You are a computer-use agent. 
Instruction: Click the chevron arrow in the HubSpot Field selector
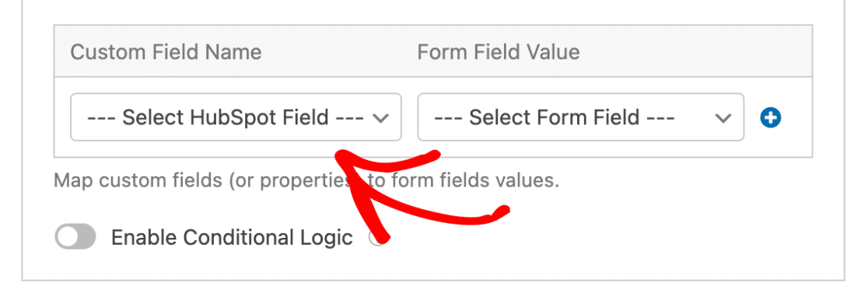click(x=381, y=118)
